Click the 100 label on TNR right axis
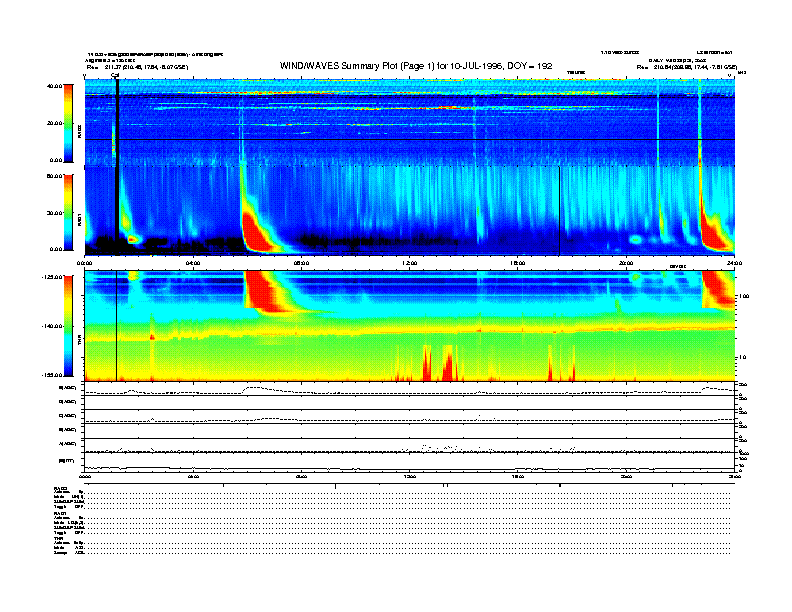Screen dimensions: 792x612 743,296
